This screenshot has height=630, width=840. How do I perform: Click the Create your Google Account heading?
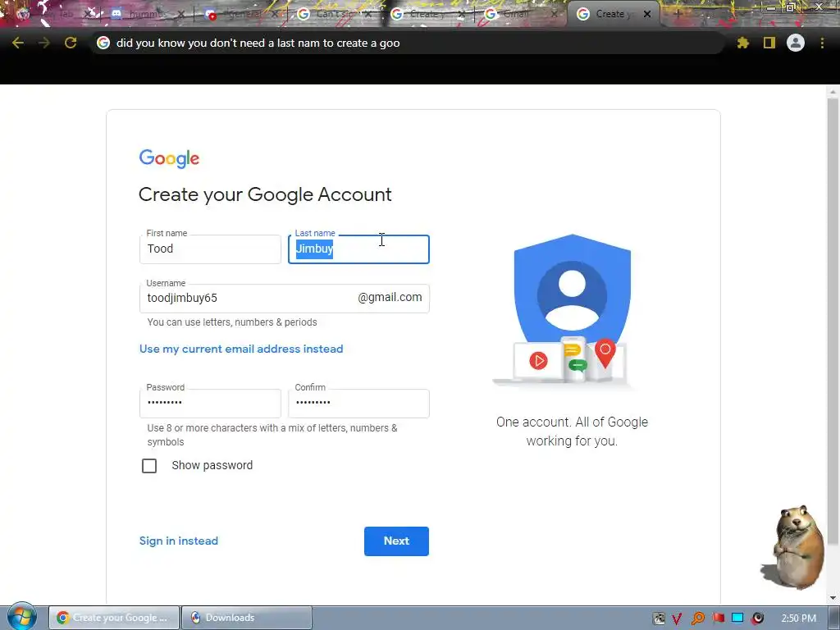click(x=265, y=194)
